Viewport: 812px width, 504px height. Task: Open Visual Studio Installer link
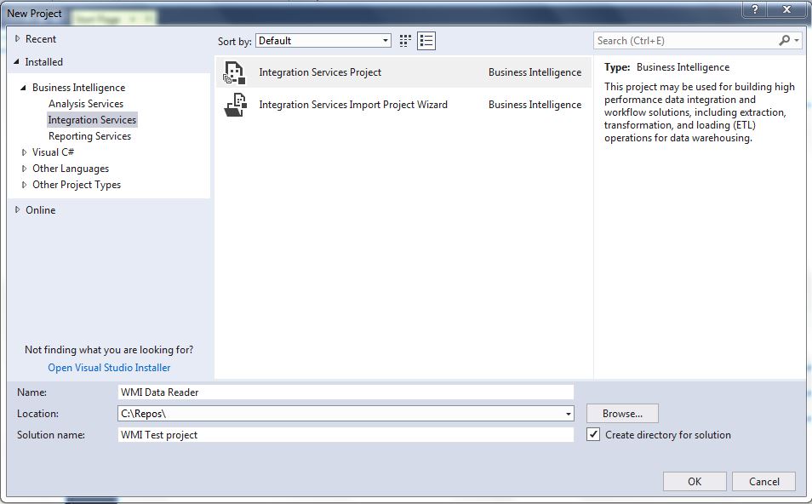109,367
